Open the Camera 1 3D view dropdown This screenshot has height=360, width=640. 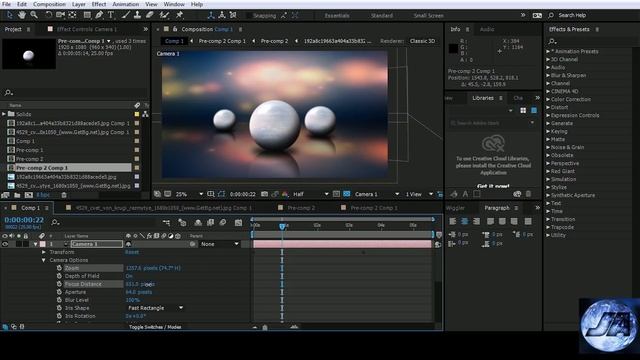[377, 194]
